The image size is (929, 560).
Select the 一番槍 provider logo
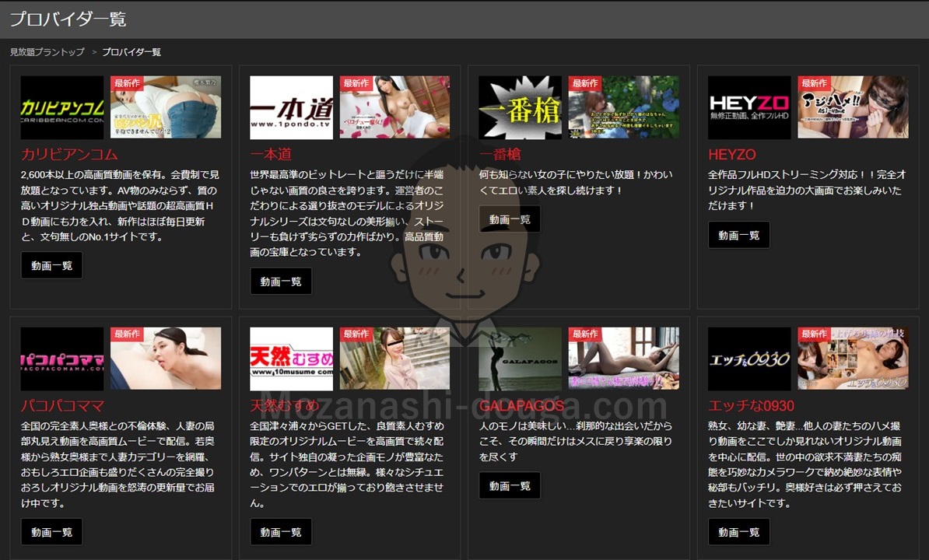[520, 107]
